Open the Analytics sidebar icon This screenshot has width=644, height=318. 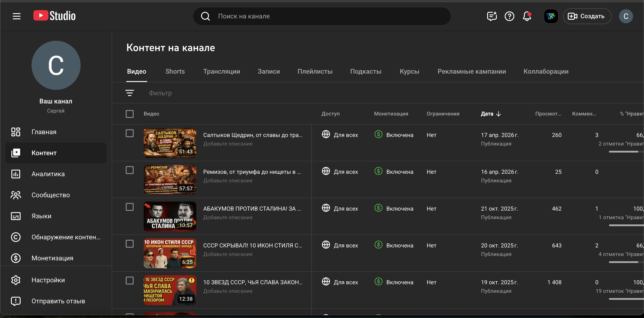click(16, 174)
